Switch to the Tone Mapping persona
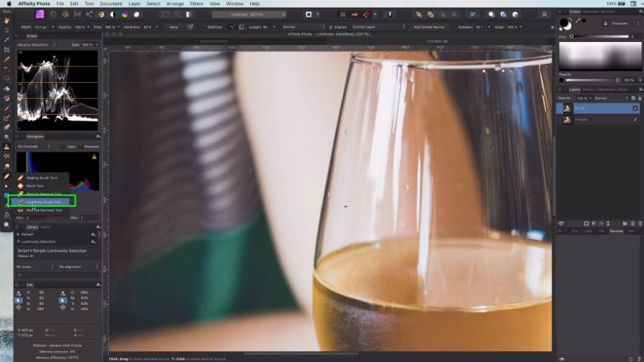This screenshot has height=362, width=644. 77,14
